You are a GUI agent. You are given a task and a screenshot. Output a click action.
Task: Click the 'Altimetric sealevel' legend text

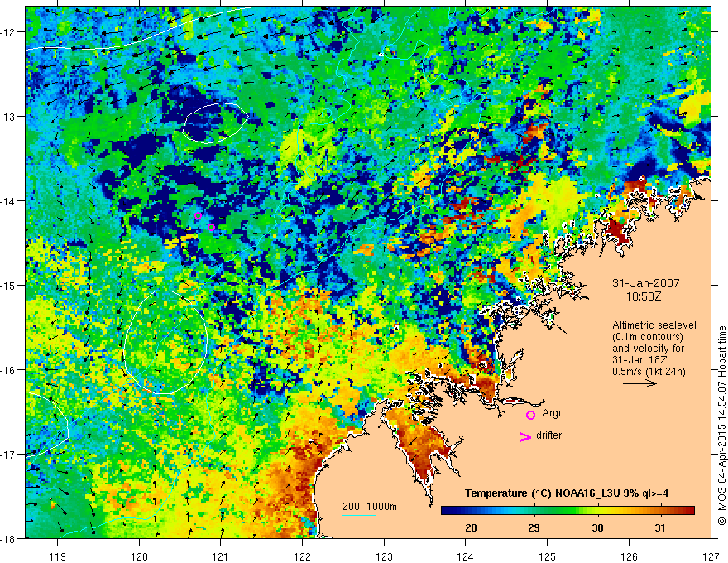coord(654,325)
